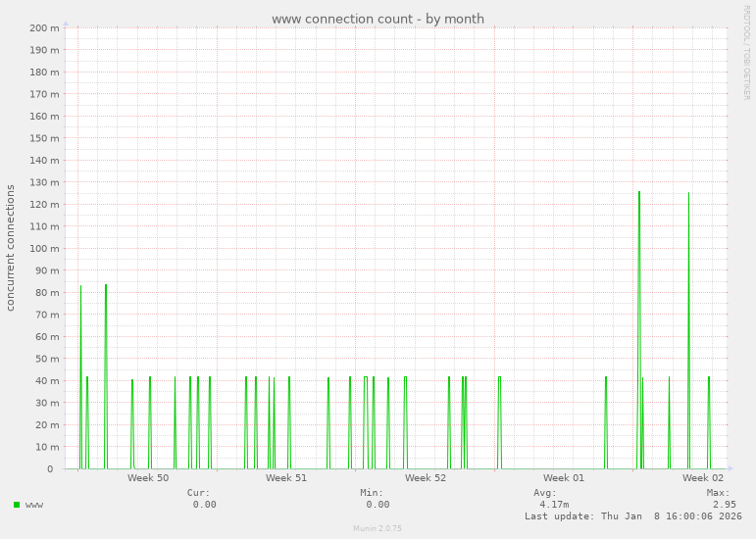
Task: Click the '190 m' y-axis tick label
Action: [44, 50]
